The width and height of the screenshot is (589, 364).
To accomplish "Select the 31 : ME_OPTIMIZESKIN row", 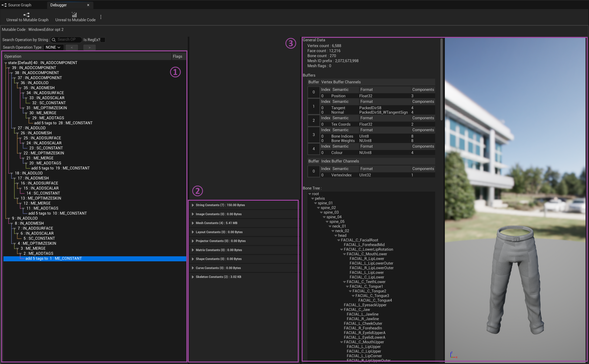I will (95, 108).
